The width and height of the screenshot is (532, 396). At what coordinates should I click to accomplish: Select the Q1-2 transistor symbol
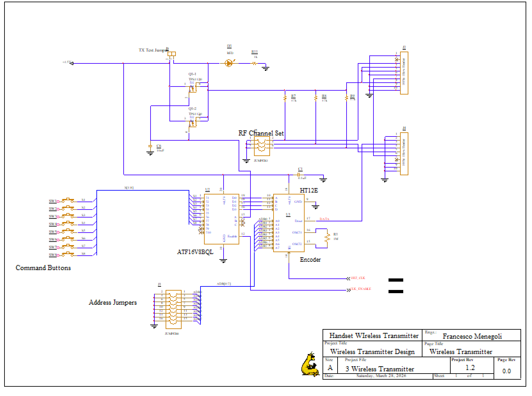point(193,122)
